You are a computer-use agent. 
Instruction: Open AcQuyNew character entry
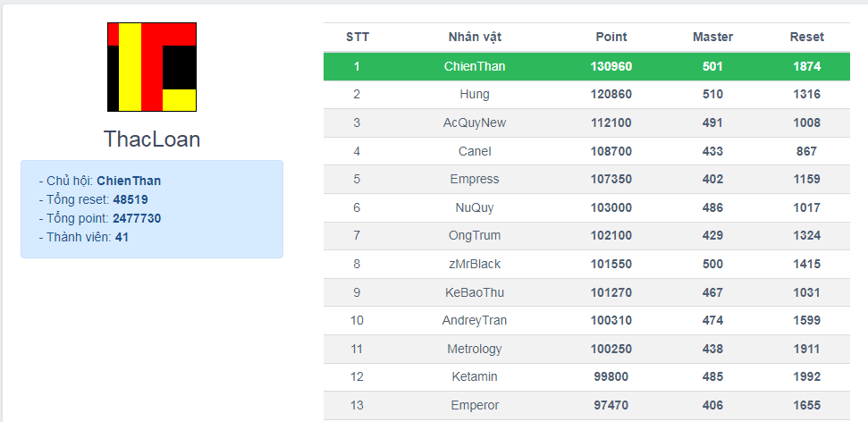pos(475,122)
